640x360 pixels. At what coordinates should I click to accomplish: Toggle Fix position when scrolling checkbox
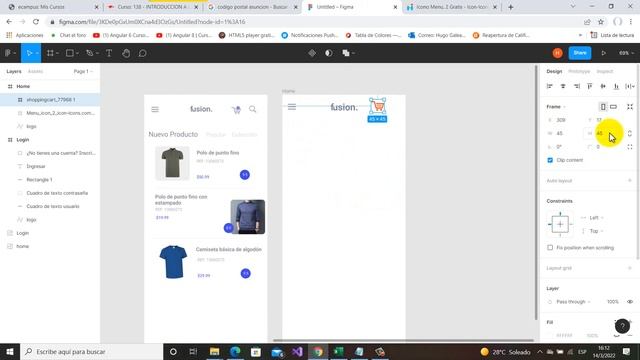click(x=550, y=248)
